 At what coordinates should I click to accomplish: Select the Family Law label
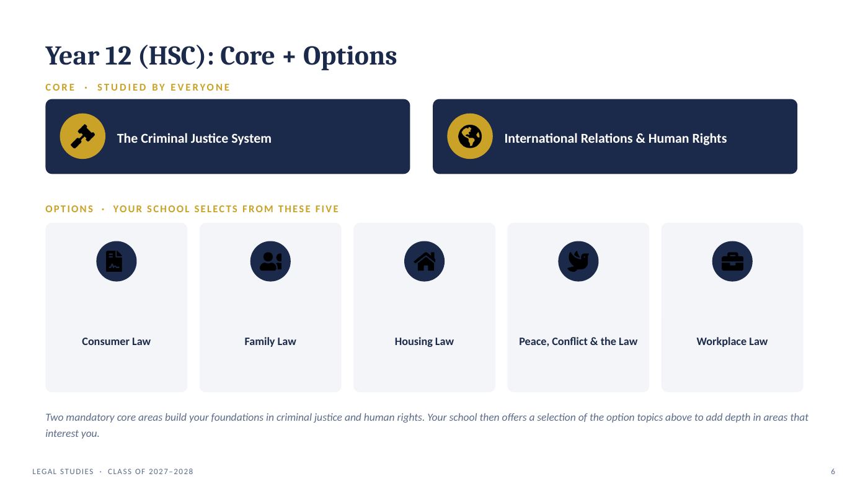coord(270,341)
